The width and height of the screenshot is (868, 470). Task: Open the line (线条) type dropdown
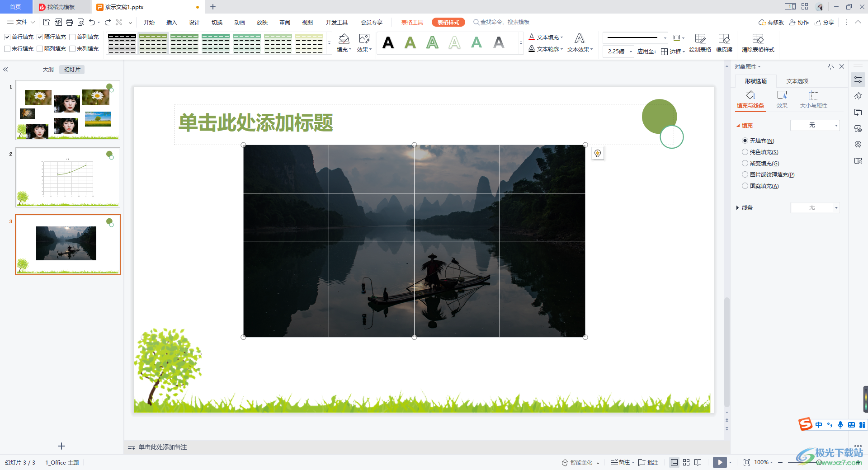(x=815, y=207)
